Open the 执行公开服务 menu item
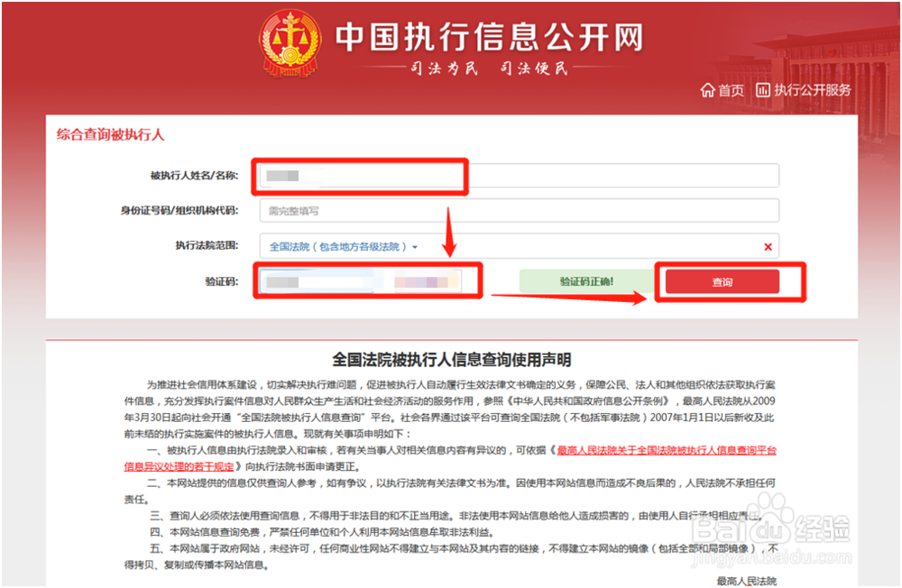The height and width of the screenshot is (588, 902). [806, 90]
